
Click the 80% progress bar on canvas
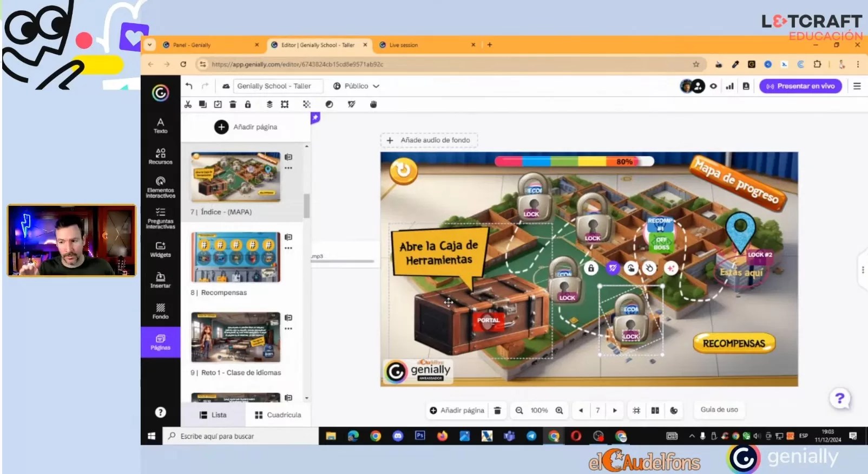pos(574,161)
